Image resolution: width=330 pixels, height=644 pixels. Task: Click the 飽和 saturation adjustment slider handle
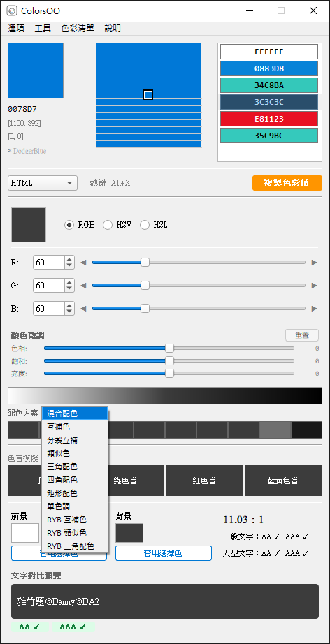pyautogui.click(x=169, y=361)
